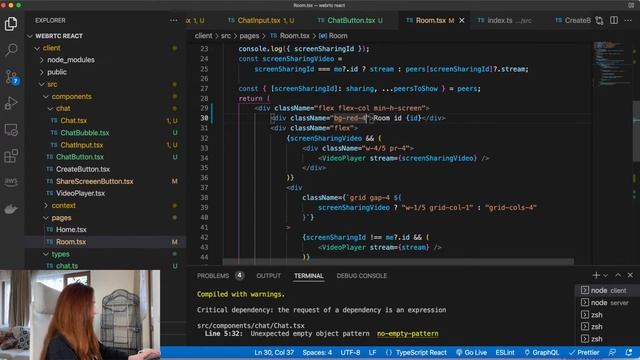The width and height of the screenshot is (640, 360).
Task: Open the terminal launch profile dropdown
Action: point(605,276)
